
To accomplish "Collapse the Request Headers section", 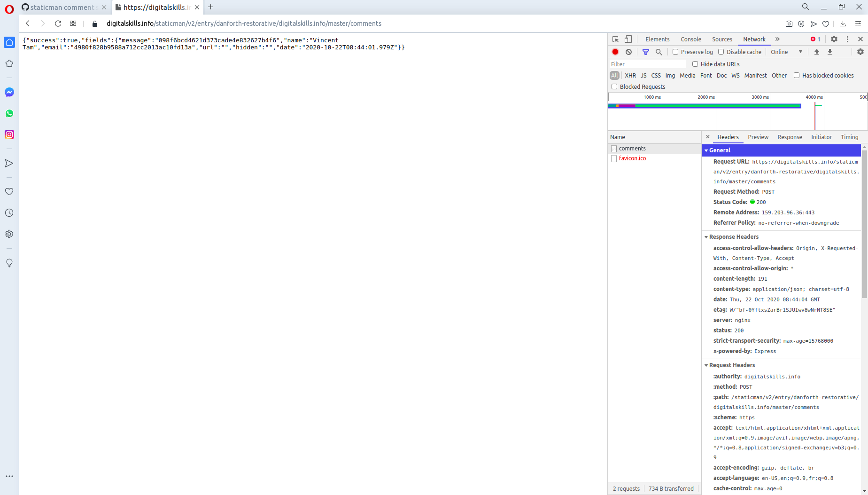I will [706, 365].
